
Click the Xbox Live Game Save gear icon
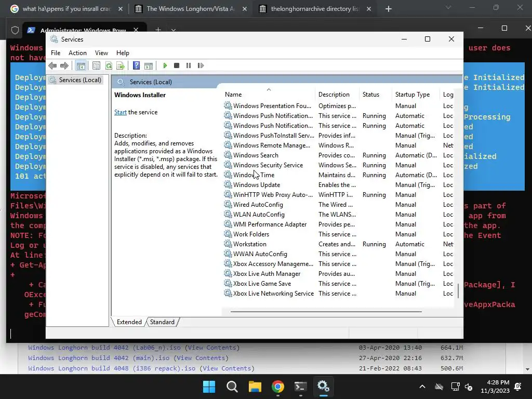click(228, 283)
